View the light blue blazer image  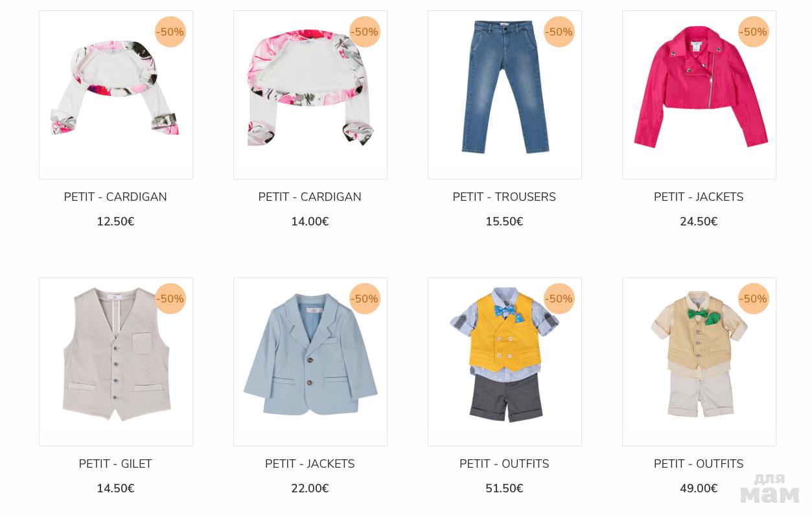click(310, 361)
